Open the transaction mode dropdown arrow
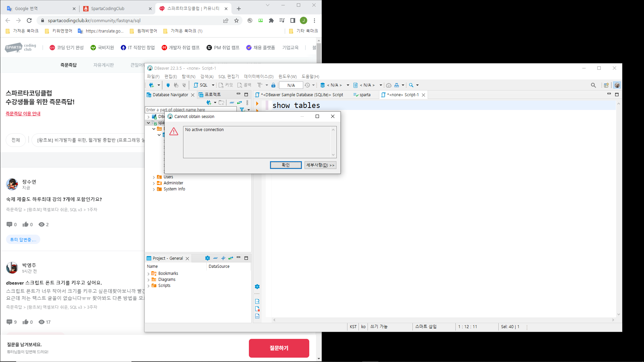 tap(267, 85)
